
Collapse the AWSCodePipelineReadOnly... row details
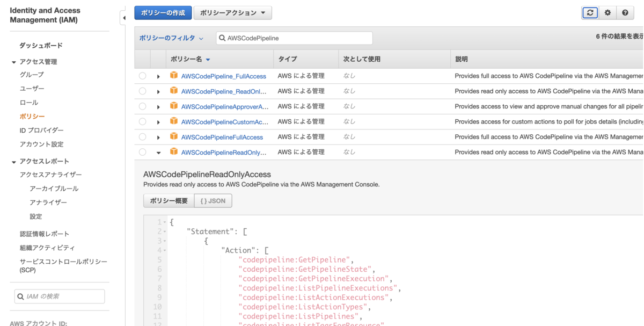tap(158, 153)
